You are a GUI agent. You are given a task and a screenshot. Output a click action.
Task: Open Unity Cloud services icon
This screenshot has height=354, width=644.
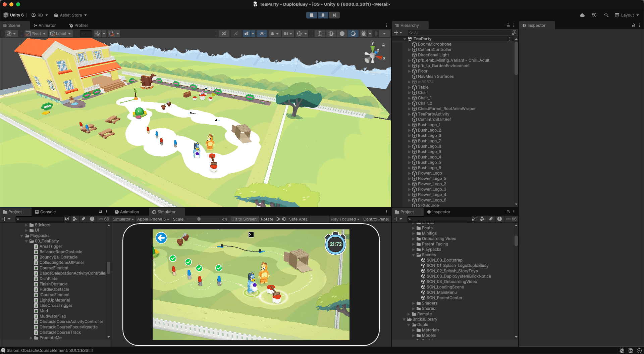[x=582, y=15]
